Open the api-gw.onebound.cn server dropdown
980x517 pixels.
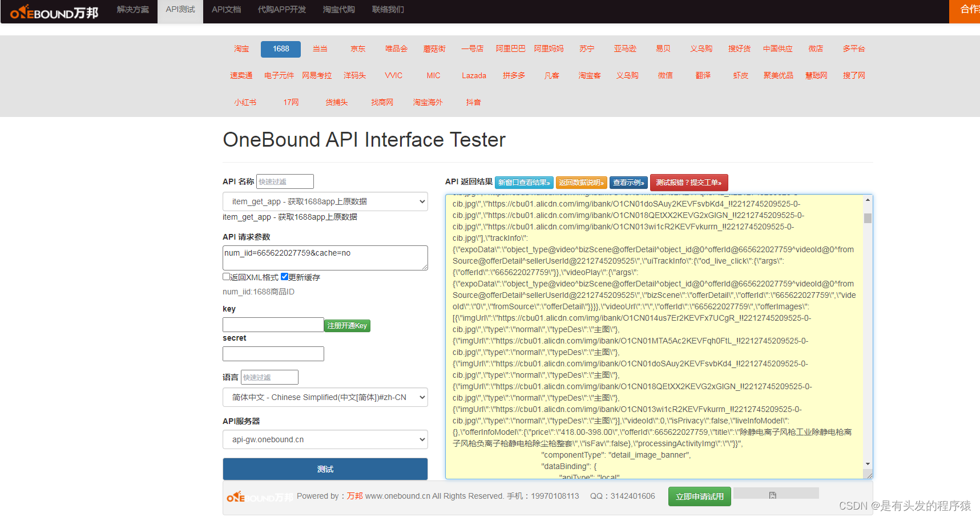click(x=325, y=439)
